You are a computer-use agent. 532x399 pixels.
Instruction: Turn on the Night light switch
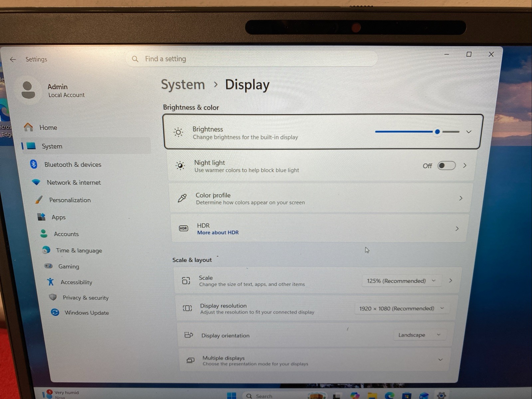[446, 165]
